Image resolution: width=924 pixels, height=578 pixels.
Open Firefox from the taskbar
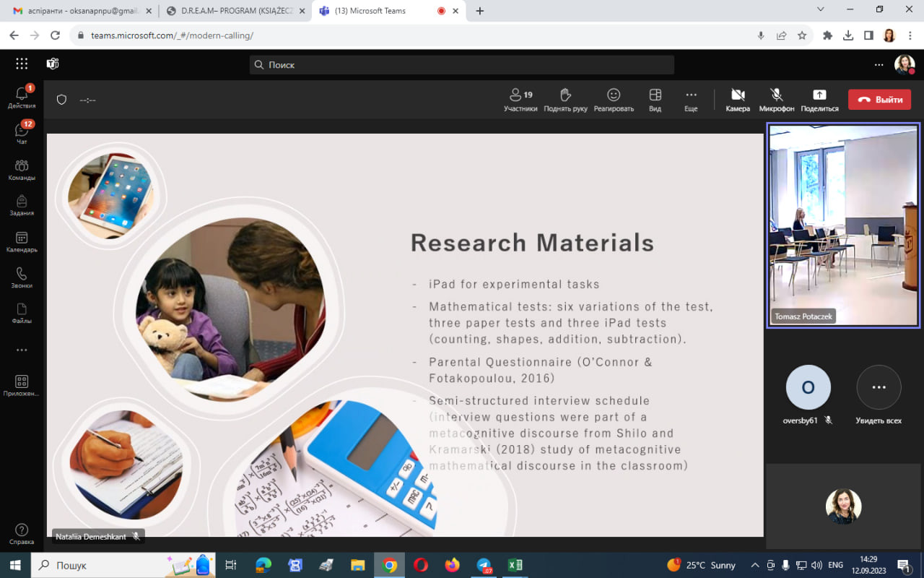453,565
